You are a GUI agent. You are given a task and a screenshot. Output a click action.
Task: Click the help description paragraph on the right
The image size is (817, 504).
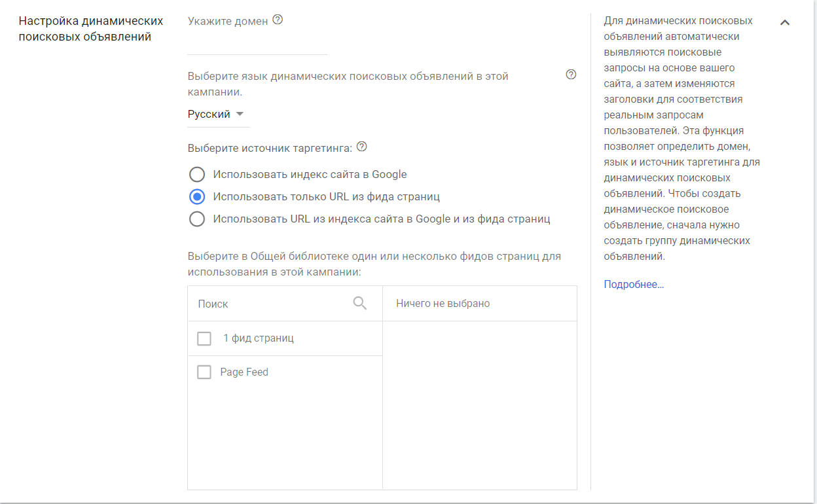click(x=681, y=139)
